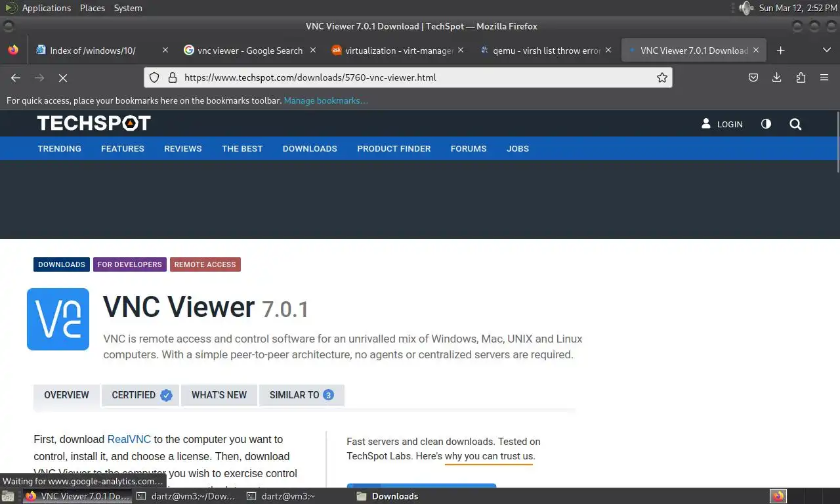Click VNC Viewer 7.0.1 Firefox taskbar entry

(x=77, y=496)
